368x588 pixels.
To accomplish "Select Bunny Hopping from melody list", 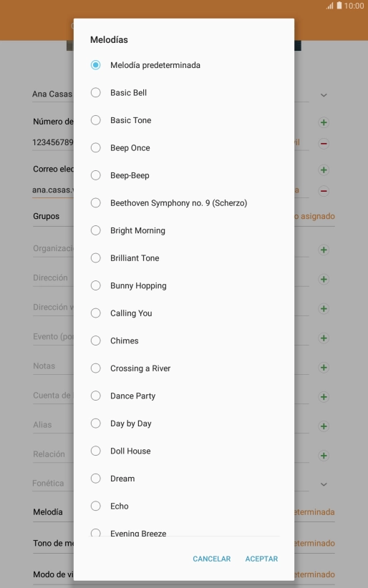I will 184,285.
